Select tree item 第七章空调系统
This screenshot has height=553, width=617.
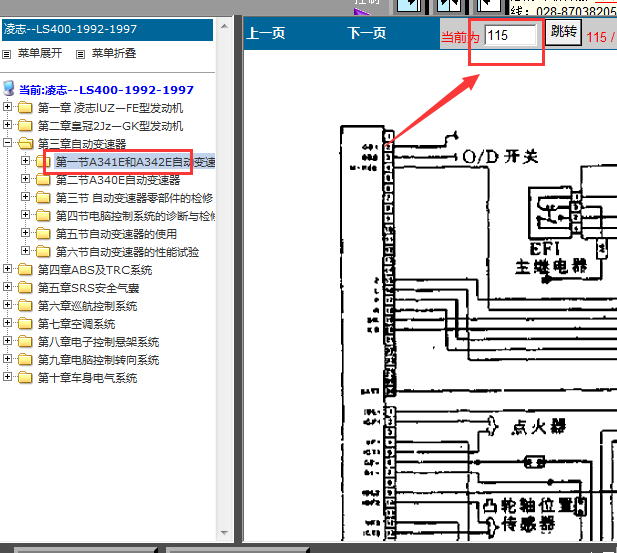[x=76, y=324]
